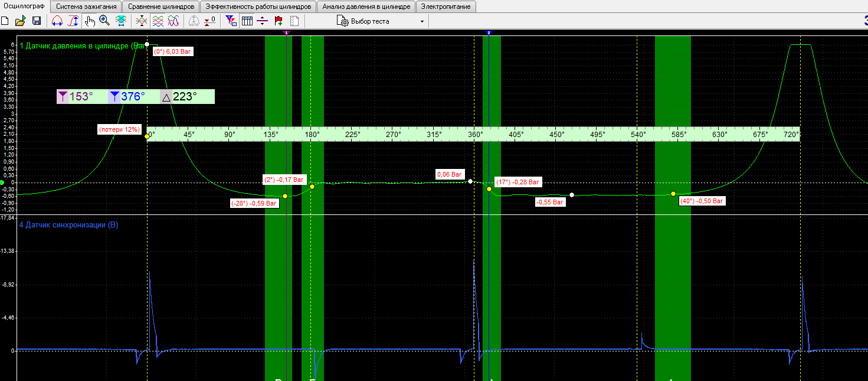Add a flag marker with toolbar icon
Viewport: 868px width, 381px height.
click(x=279, y=21)
